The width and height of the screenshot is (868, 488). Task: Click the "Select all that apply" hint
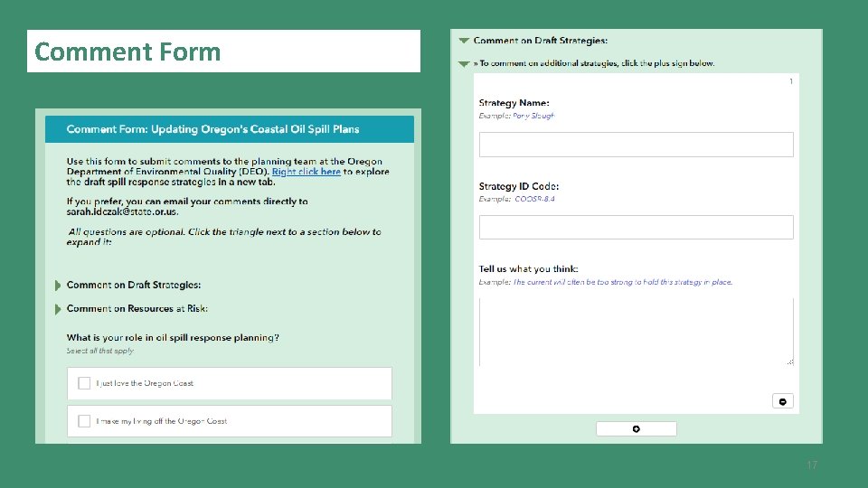pyautogui.click(x=100, y=351)
